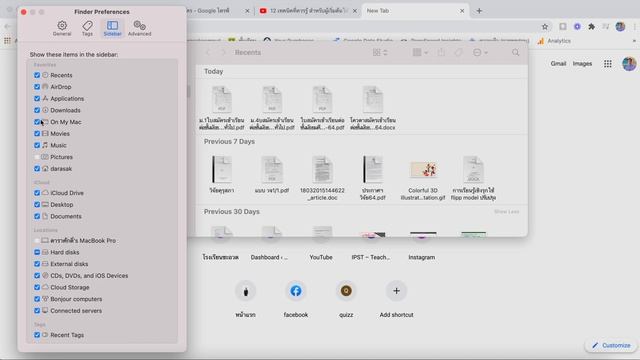Toggle the Movies checkbox
Screen dimensions: 640x360
pos(37,133)
